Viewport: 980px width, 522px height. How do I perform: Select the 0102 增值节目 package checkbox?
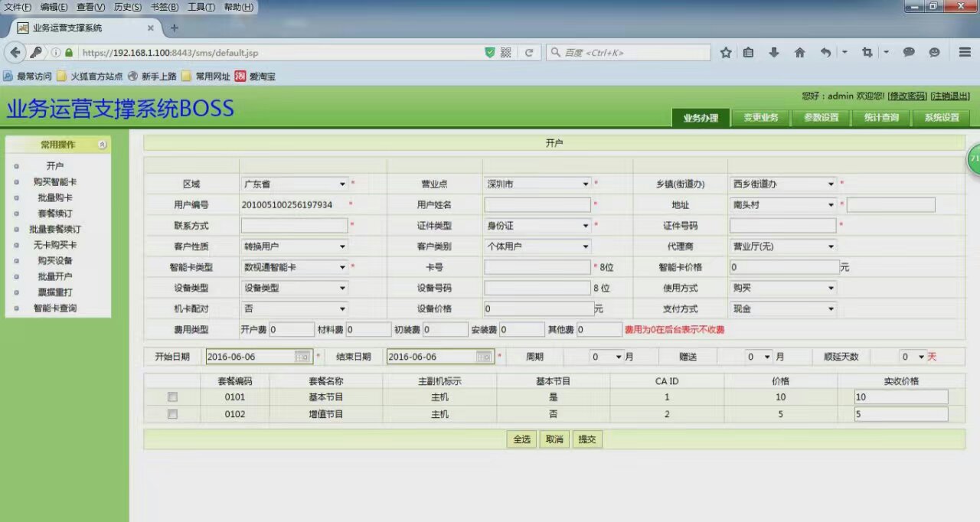(172, 414)
